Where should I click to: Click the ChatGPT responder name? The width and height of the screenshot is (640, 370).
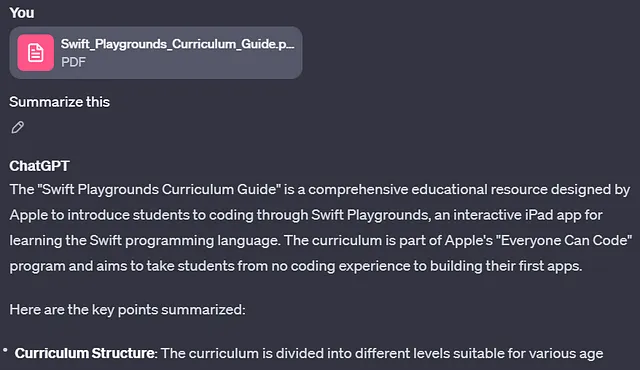[40, 166]
